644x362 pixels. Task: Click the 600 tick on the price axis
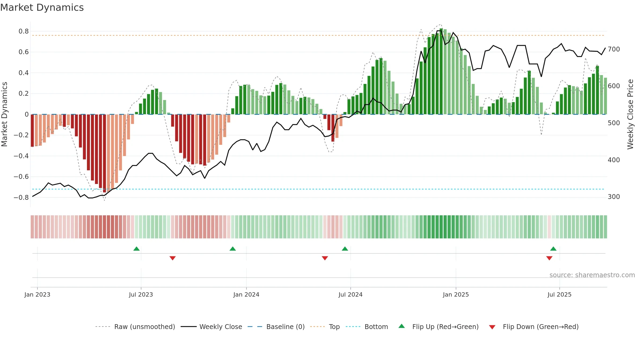click(614, 86)
